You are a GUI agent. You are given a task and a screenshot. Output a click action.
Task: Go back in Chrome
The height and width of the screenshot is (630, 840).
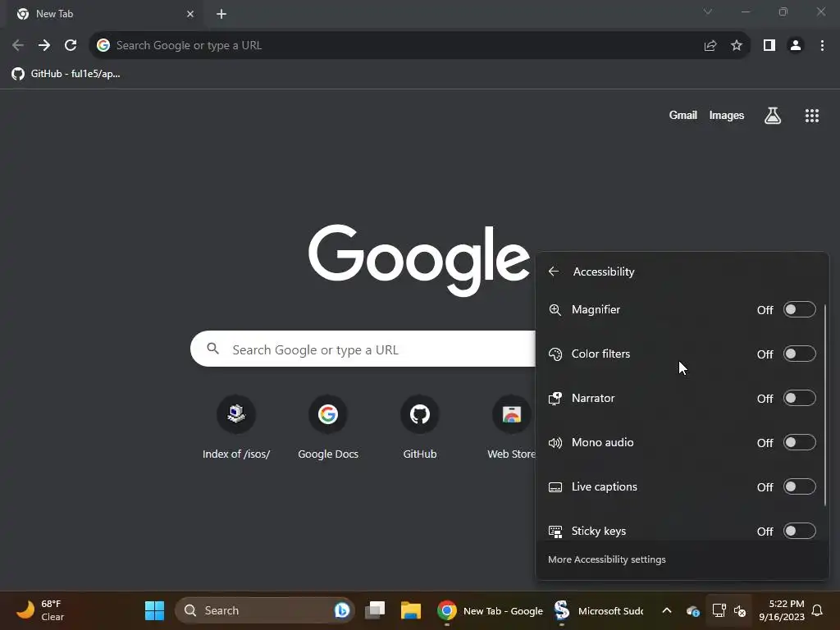pos(18,46)
